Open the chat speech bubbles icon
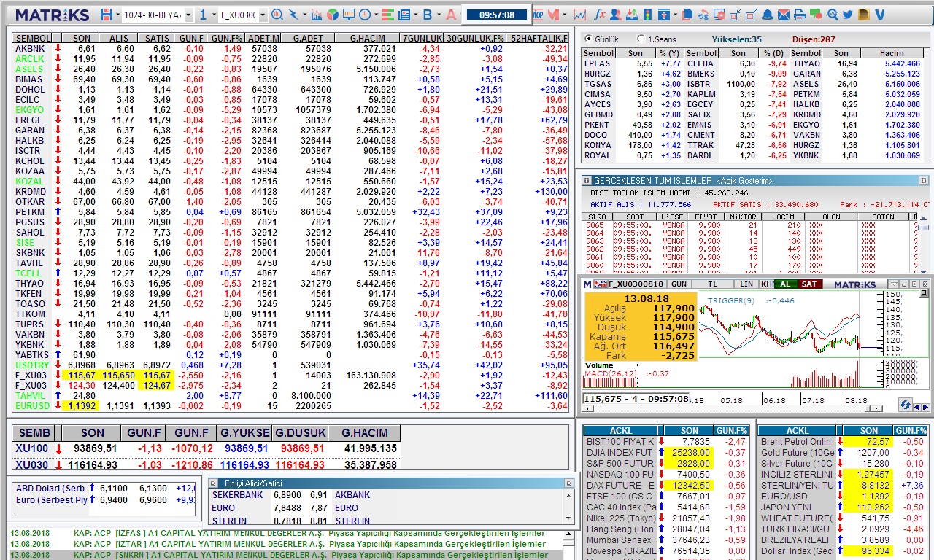The width and height of the screenshot is (934, 560). 816,15
